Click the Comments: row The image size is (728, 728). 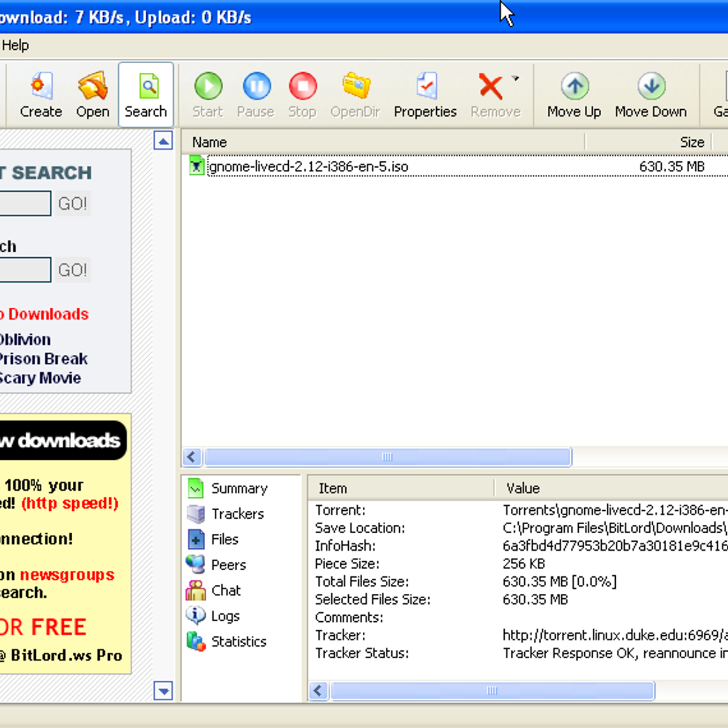[x=519, y=618]
